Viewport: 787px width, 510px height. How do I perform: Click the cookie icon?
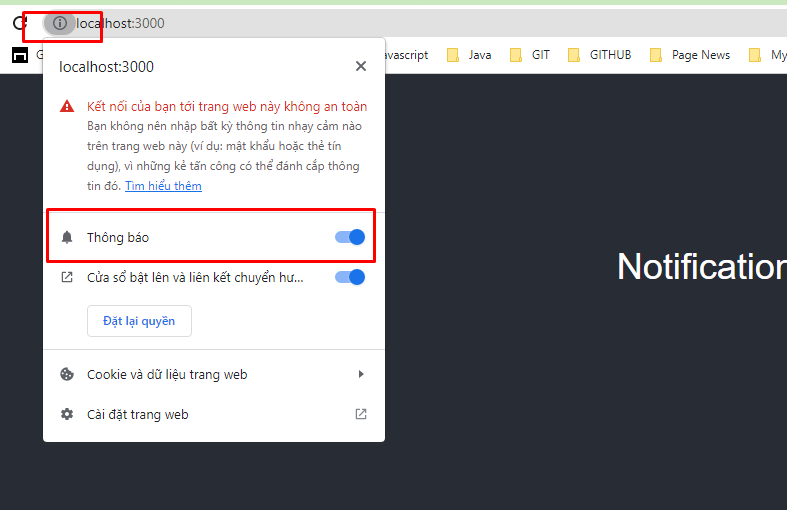pos(67,374)
